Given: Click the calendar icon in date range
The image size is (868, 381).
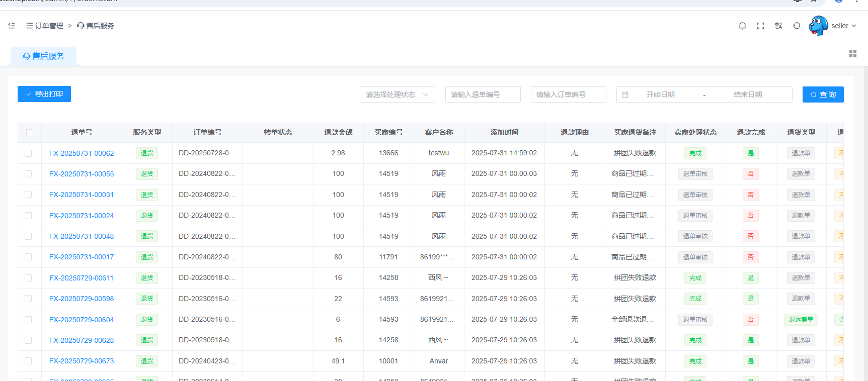Looking at the screenshot, I should [x=625, y=94].
